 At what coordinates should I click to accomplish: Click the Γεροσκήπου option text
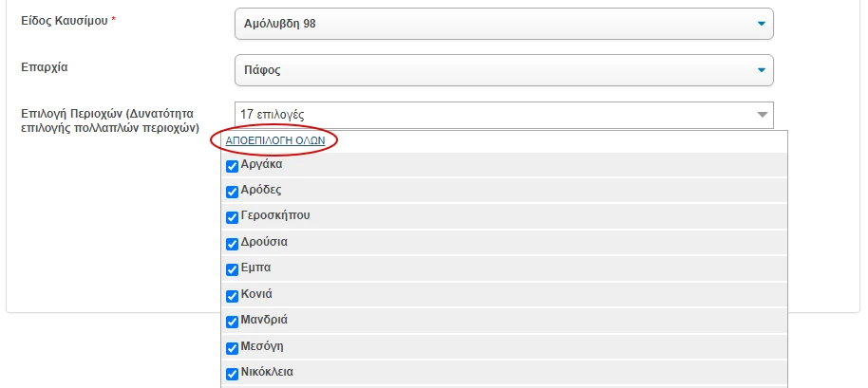(275, 215)
